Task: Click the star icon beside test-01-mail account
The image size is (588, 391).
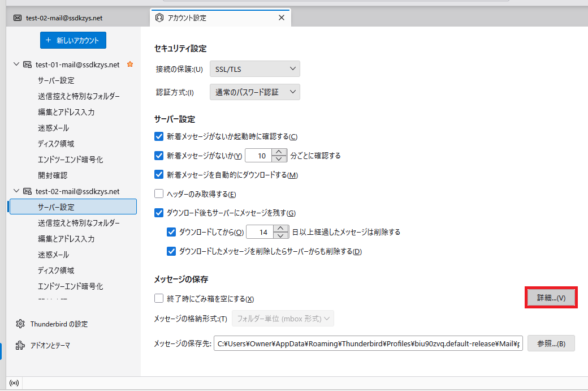Action: click(x=130, y=65)
